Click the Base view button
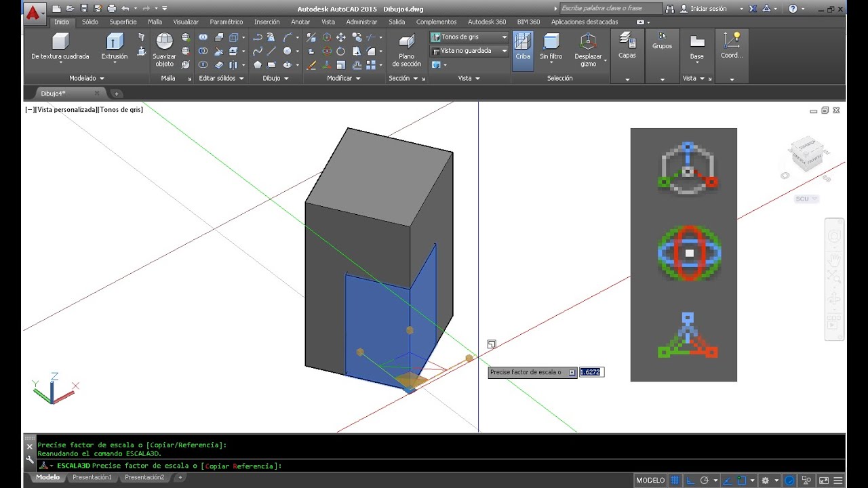The height and width of the screenshot is (488, 868). (696, 47)
